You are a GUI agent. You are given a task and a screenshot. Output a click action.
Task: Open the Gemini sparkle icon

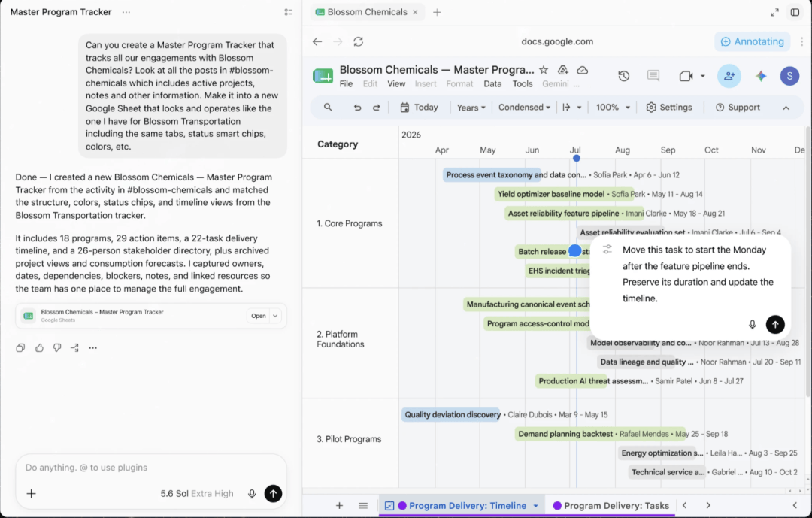tap(761, 76)
